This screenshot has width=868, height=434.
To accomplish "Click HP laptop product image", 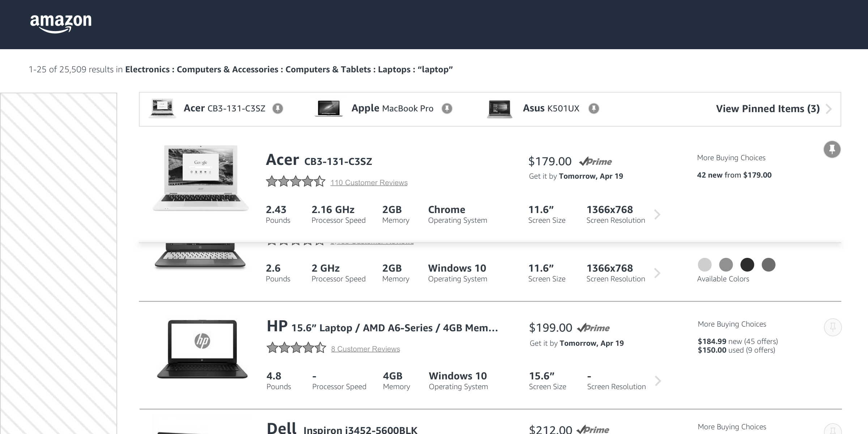I will click(202, 349).
